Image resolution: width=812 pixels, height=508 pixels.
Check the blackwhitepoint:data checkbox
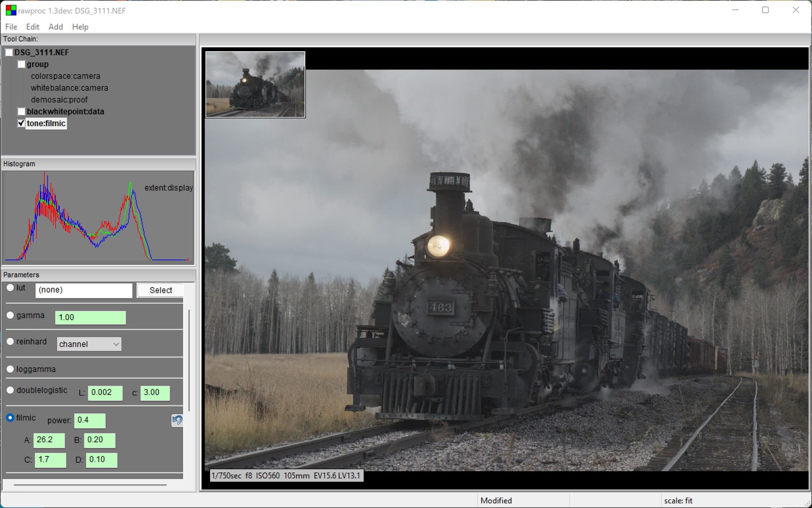coord(22,111)
